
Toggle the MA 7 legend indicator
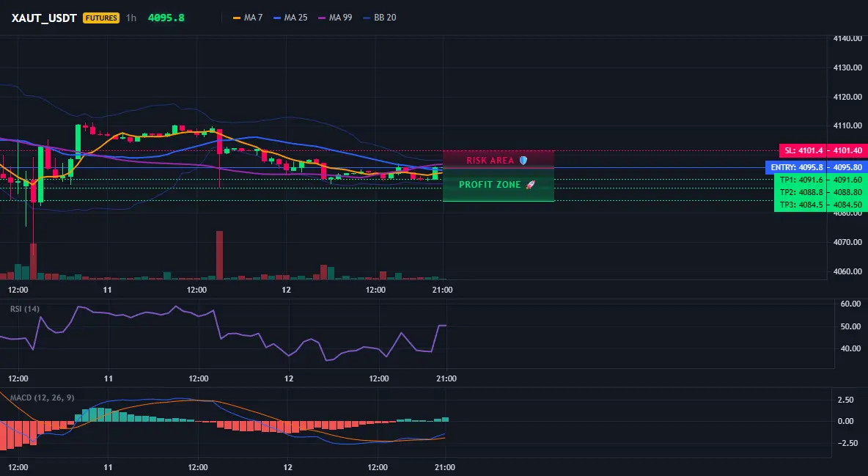tap(248, 18)
